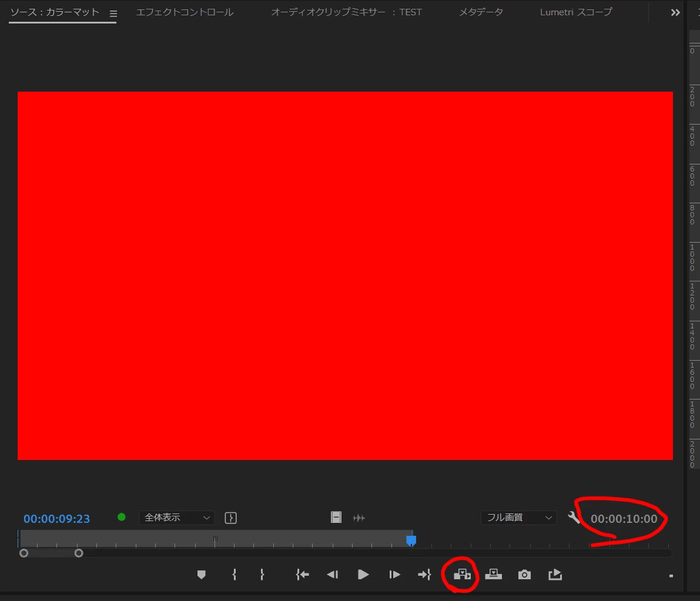Click the Insert edit button
The width and height of the screenshot is (700, 601).
pos(462,575)
